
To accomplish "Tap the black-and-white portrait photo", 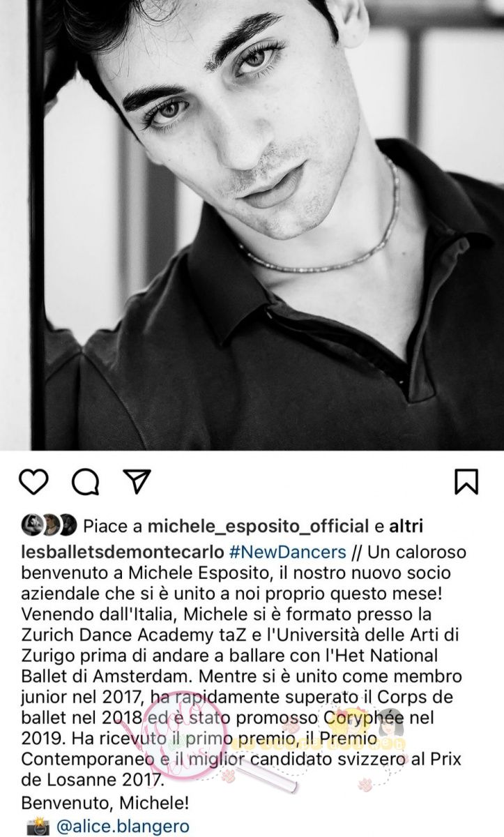I will (x=252, y=225).
